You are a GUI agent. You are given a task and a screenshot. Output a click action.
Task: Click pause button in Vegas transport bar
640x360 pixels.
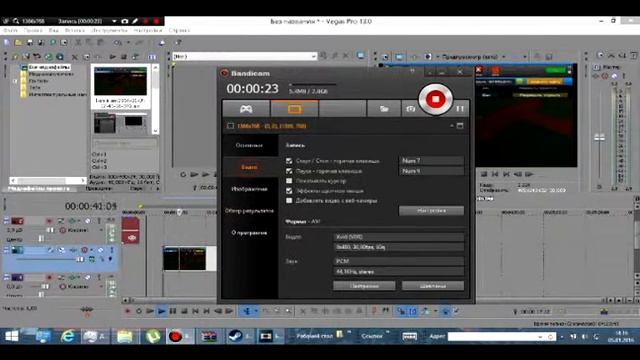click(x=173, y=311)
